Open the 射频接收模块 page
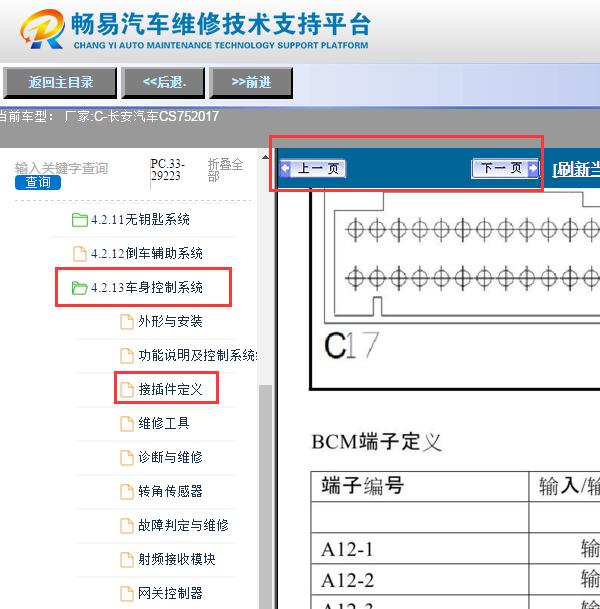600x609 pixels. (x=177, y=559)
